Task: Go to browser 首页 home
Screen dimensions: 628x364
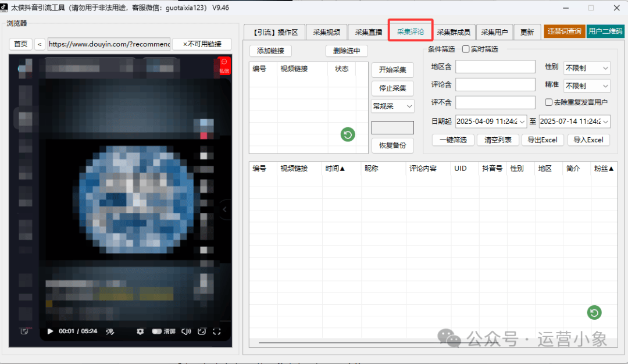Action: pyautogui.click(x=21, y=44)
